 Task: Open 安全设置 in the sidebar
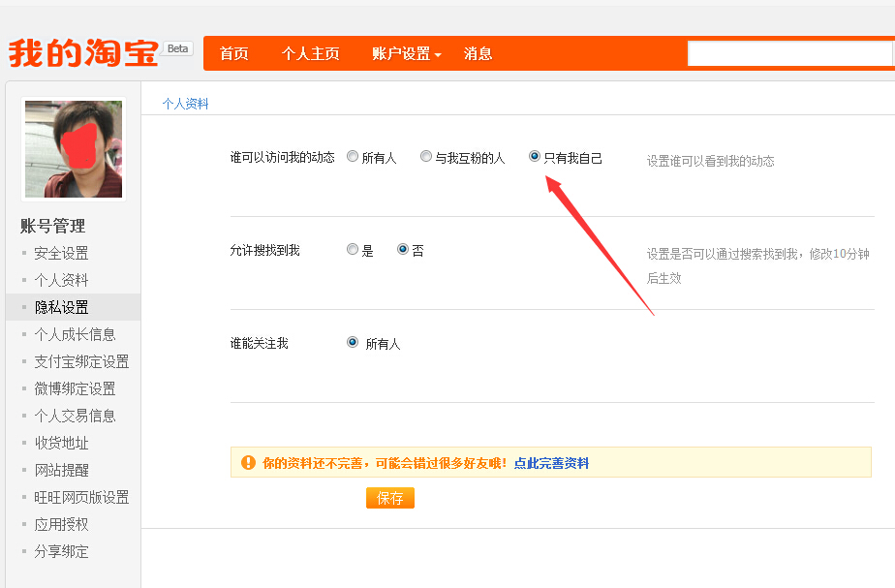61,254
